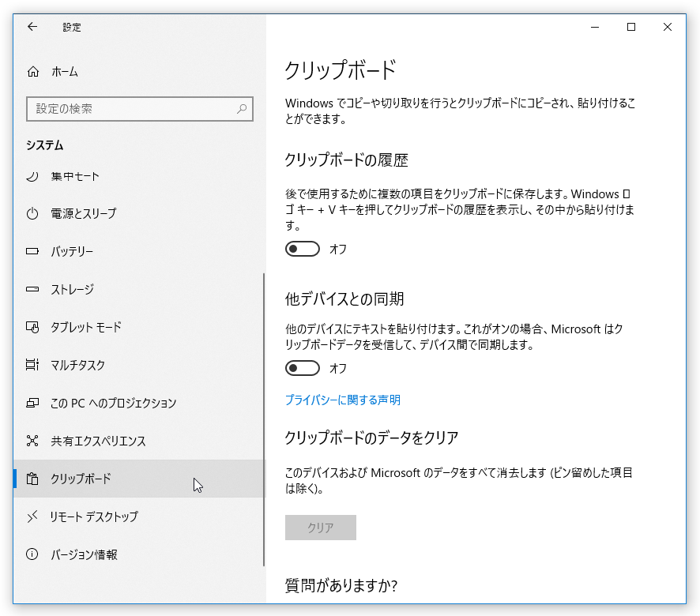Viewport: 700px width, 616px height.
Task: Click the 質問がありますか? heading
Action: [341, 585]
